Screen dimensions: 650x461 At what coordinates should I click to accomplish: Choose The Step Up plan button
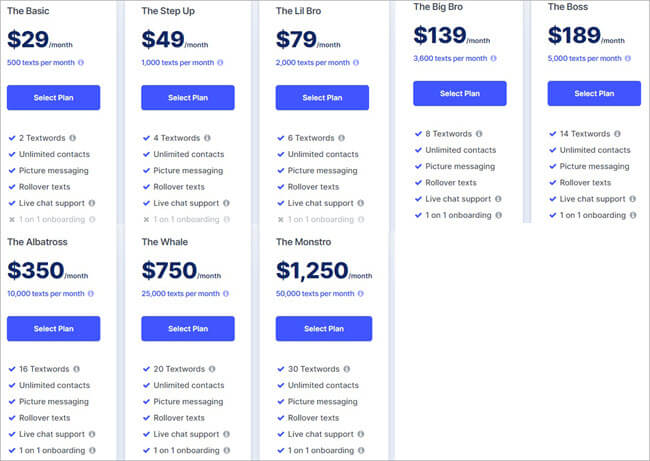(x=187, y=98)
